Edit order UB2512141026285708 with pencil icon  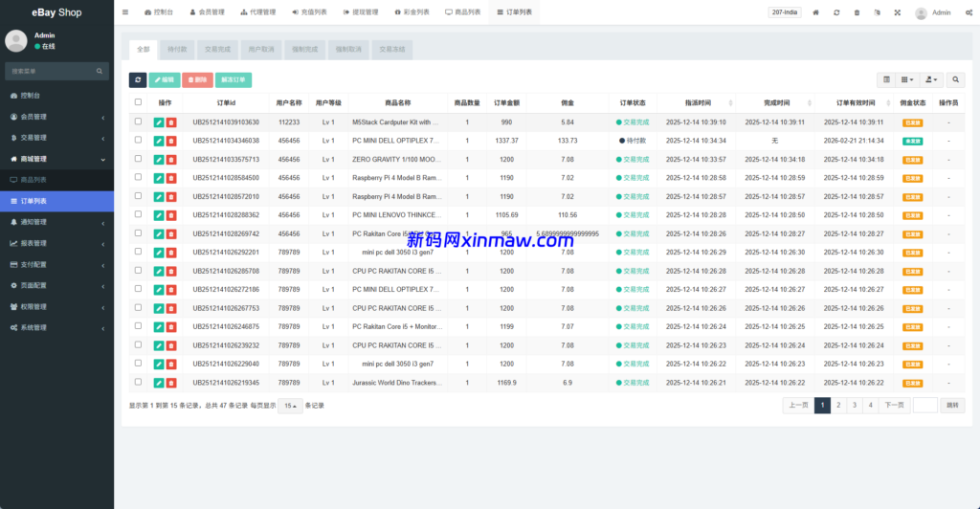click(x=159, y=271)
